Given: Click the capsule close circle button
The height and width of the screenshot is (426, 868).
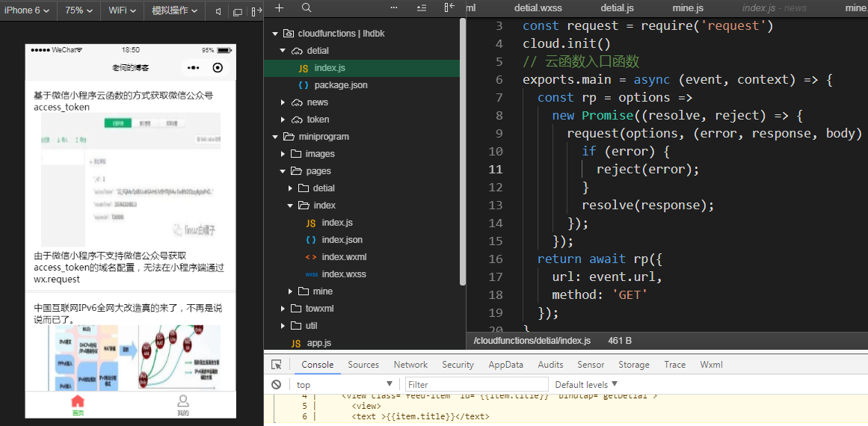Looking at the screenshot, I should click(218, 67).
